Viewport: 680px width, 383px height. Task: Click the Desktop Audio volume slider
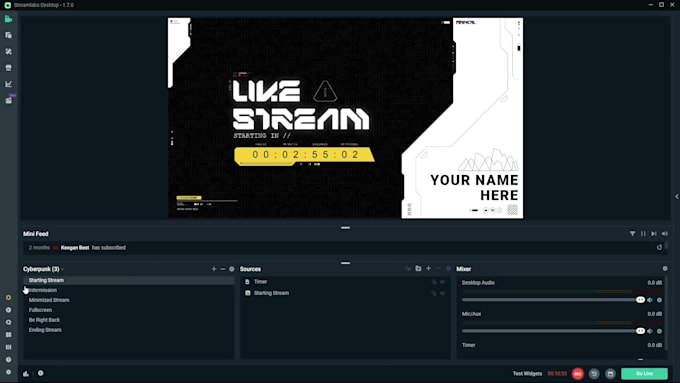(x=553, y=300)
